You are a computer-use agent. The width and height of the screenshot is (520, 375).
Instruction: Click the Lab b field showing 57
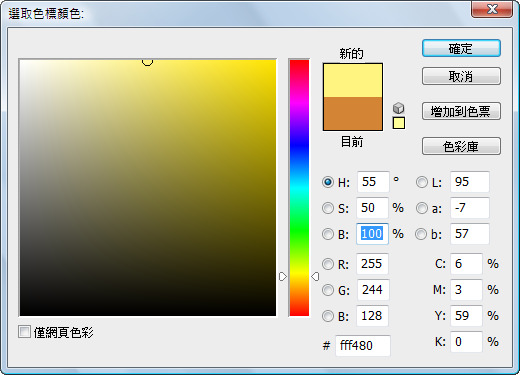tap(470, 234)
